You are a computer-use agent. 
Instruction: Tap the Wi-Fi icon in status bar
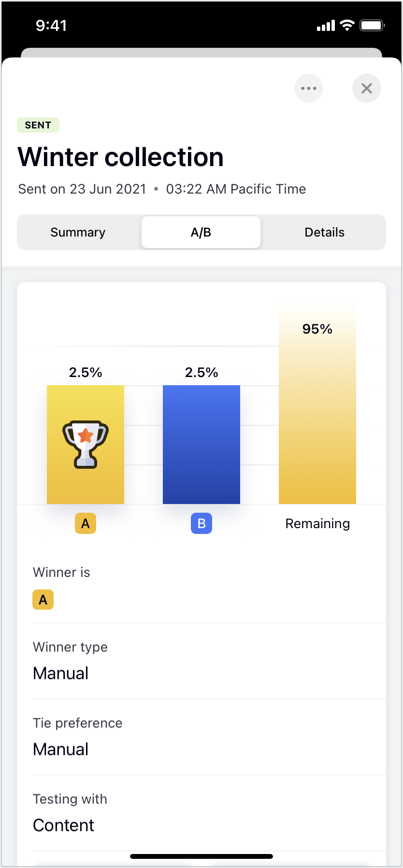pyautogui.click(x=347, y=25)
